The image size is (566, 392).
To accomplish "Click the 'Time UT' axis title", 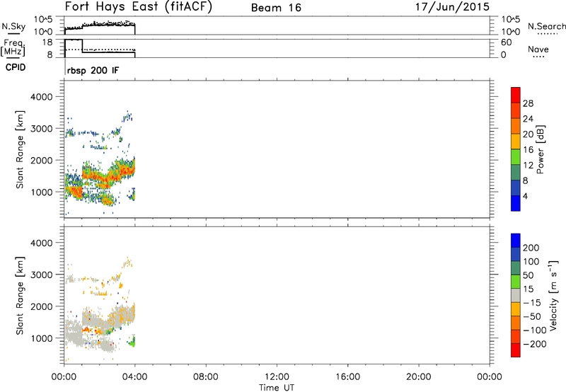I will click(x=276, y=386).
